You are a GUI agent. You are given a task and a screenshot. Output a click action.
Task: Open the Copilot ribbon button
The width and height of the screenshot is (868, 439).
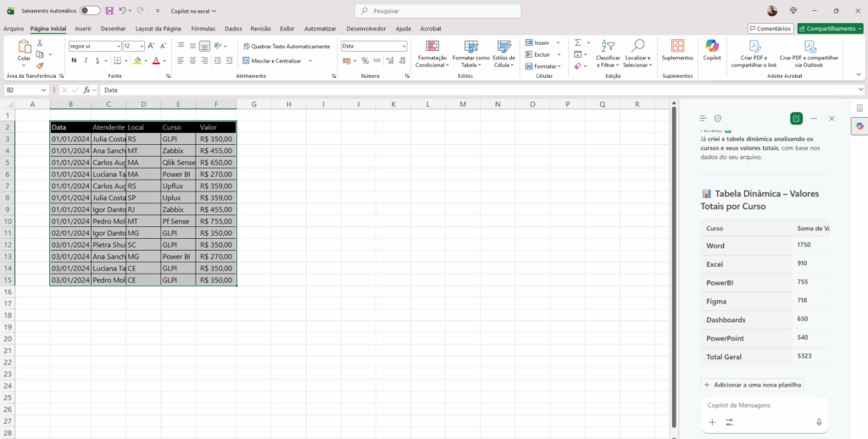click(712, 49)
